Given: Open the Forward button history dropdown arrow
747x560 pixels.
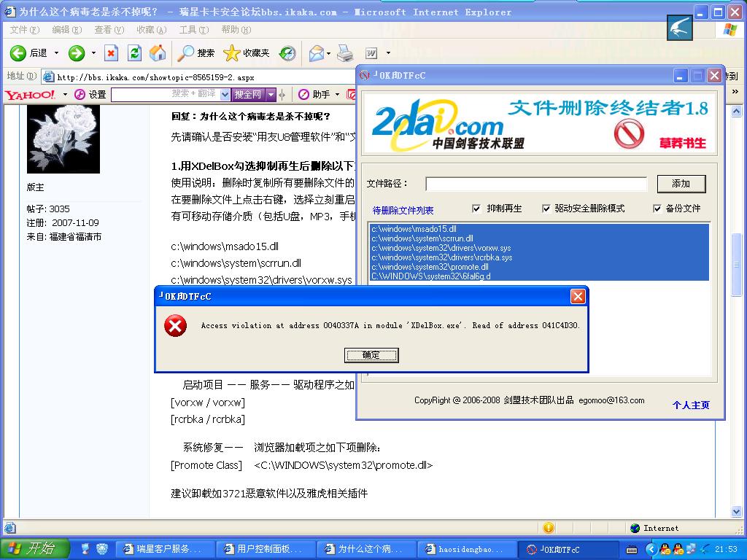Looking at the screenshot, I should tap(93, 52).
